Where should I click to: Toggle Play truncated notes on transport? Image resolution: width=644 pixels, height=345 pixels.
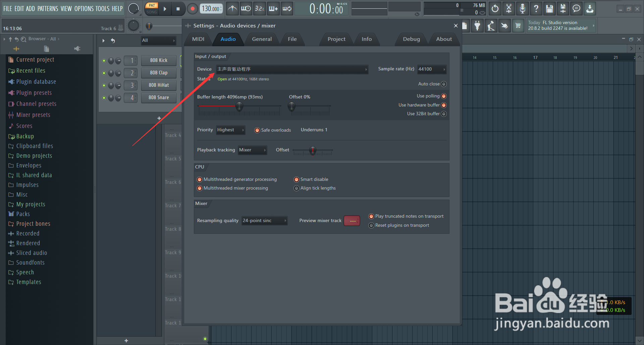point(371,216)
